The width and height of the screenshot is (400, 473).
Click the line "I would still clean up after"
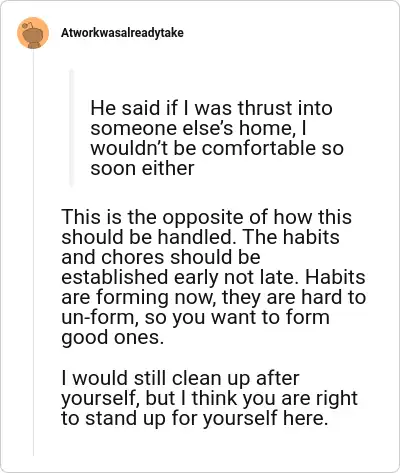point(180,378)
